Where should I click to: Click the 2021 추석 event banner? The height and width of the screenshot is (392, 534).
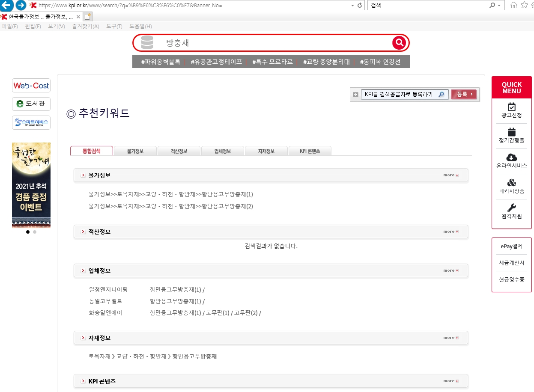click(31, 185)
